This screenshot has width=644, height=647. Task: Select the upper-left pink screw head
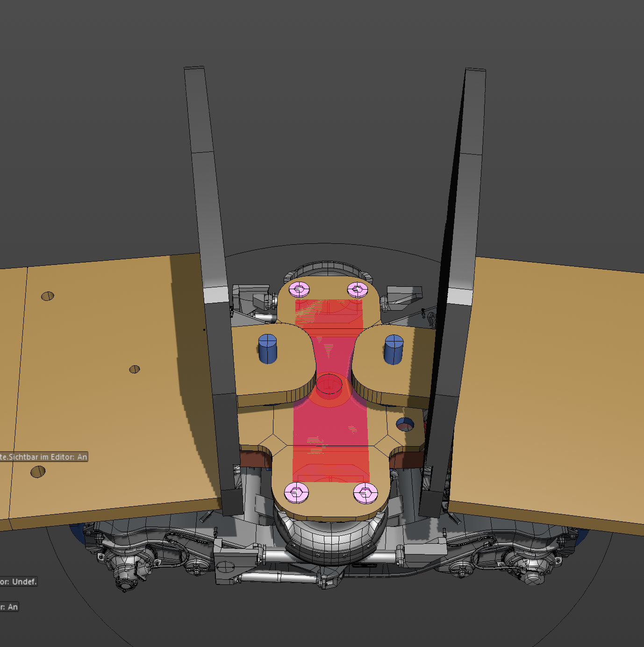click(x=299, y=290)
